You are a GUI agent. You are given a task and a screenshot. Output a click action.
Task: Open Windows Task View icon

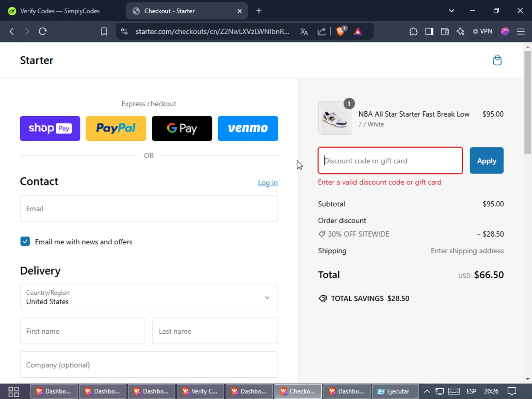tap(13, 392)
